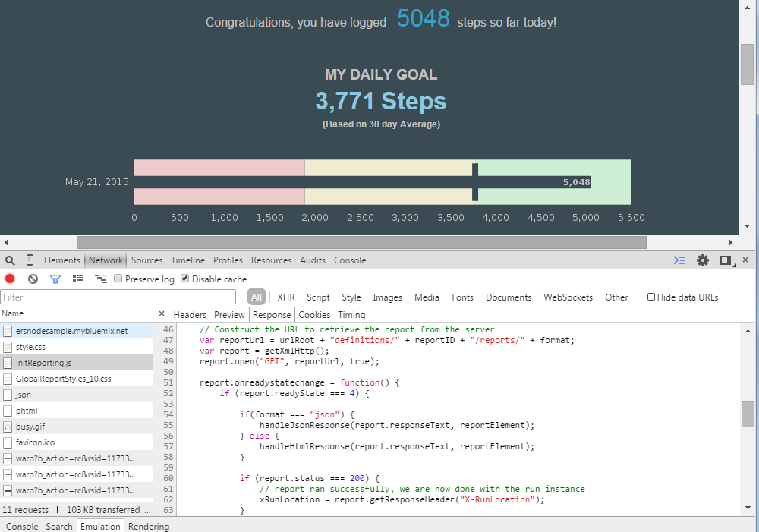Click the page horizontal scrollbar thumb
The height and width of the screenshot is (532, 759).
pyautogui.click(x=361, y=242)
